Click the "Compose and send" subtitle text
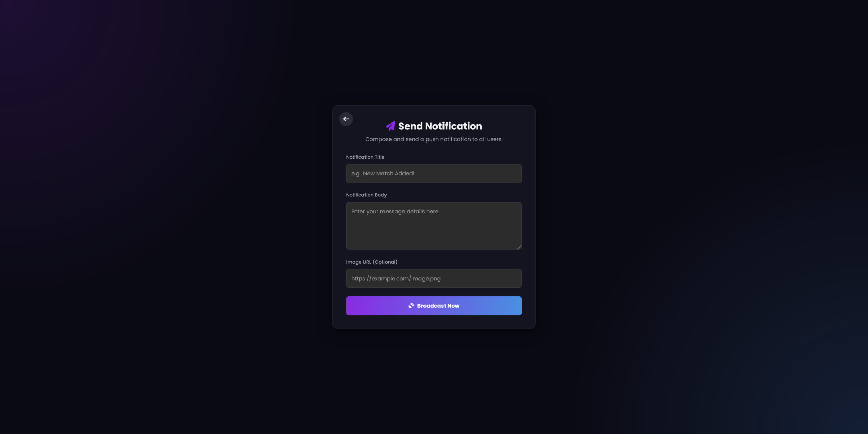This screenshot has width=868, height=434. pyautogui.click(x=434, y=139)
